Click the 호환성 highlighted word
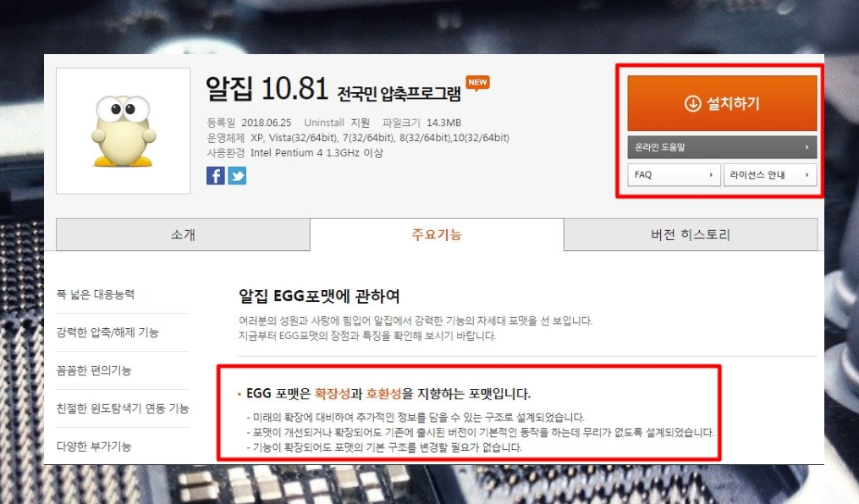The height and width of the screenshot is (504, 859). pos(383,393)
